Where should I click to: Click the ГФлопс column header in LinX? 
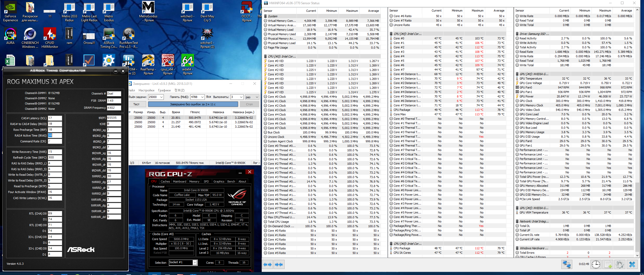(195, 112)
